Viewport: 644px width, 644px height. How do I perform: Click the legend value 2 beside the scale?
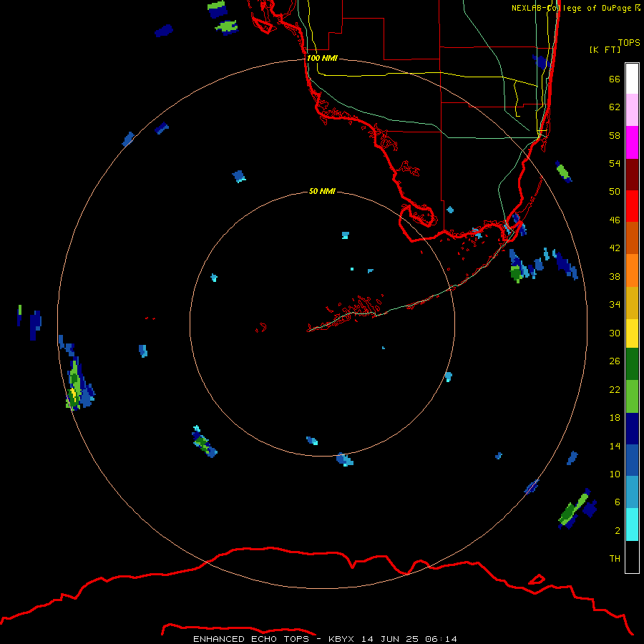pos(618,531)
